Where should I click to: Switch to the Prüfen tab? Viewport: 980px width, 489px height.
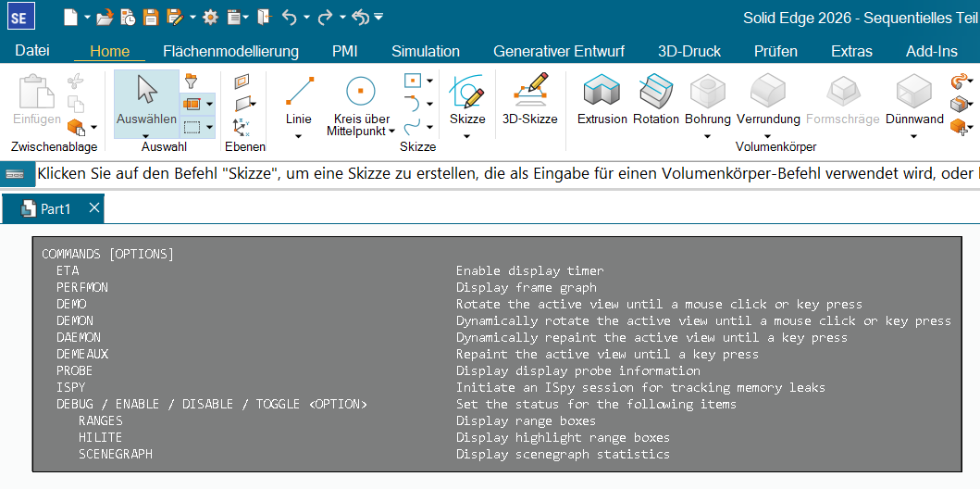[775, 51]
